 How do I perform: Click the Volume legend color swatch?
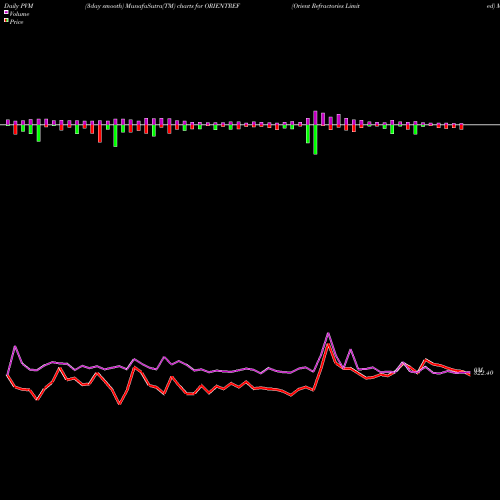pos(6,12)
